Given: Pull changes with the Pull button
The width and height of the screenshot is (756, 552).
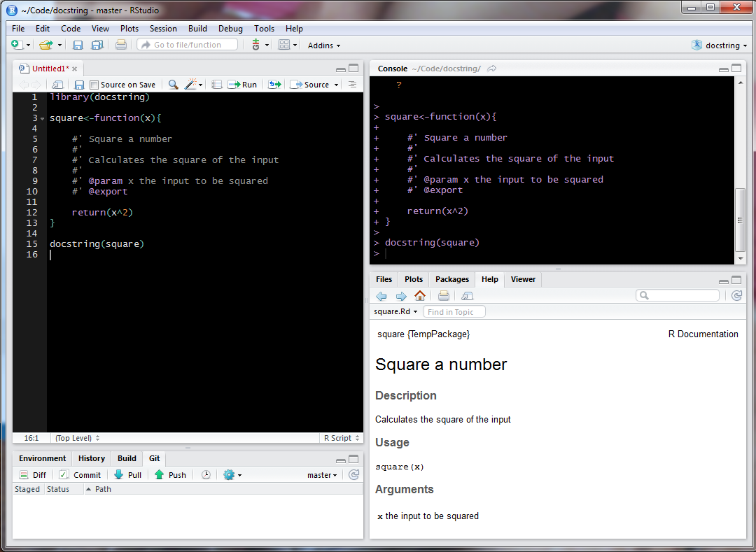Looking at the screenshot, I should [x=128, y=475].
